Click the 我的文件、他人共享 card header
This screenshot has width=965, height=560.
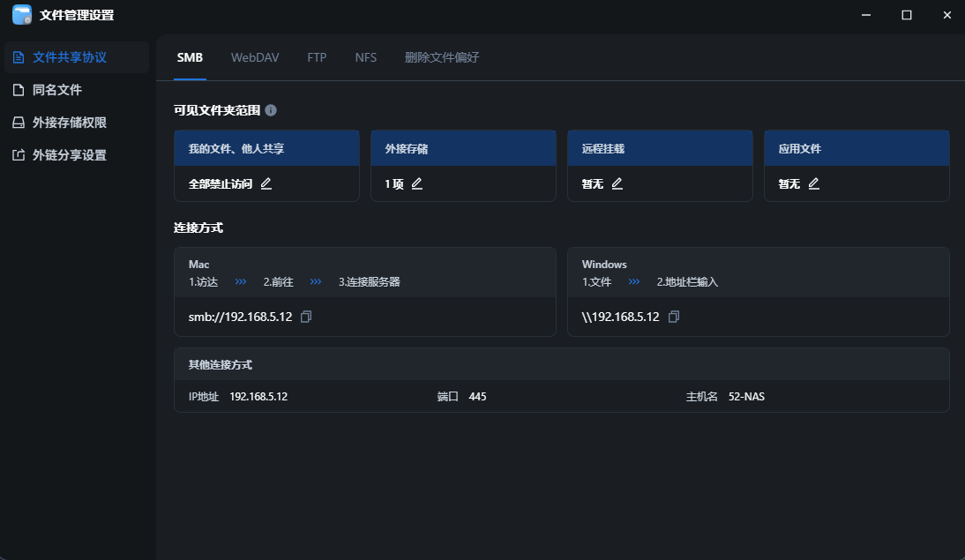[x=266, y=148]
